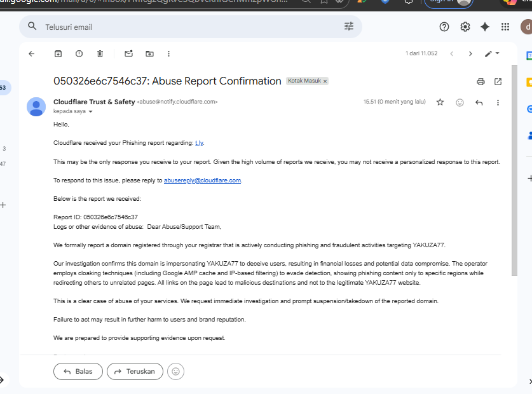Mark email as unread
Image resolution: width=532 pixels, height=394 pixels.
128,53
